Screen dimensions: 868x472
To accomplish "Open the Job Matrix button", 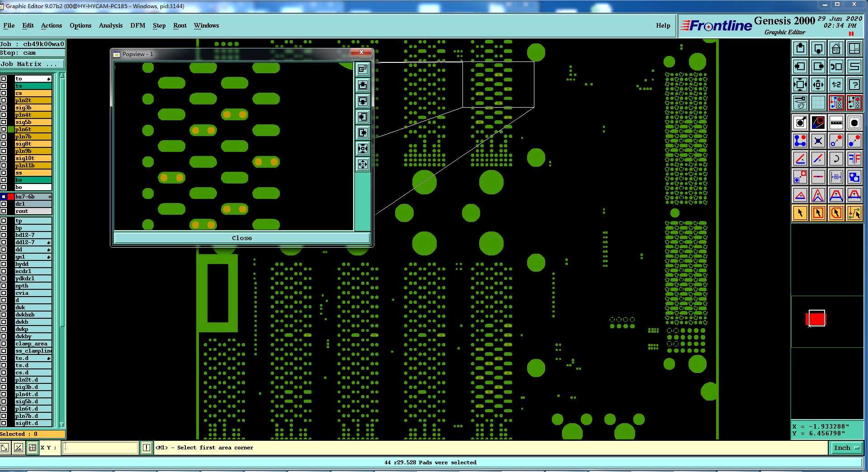I will (33, 64).
